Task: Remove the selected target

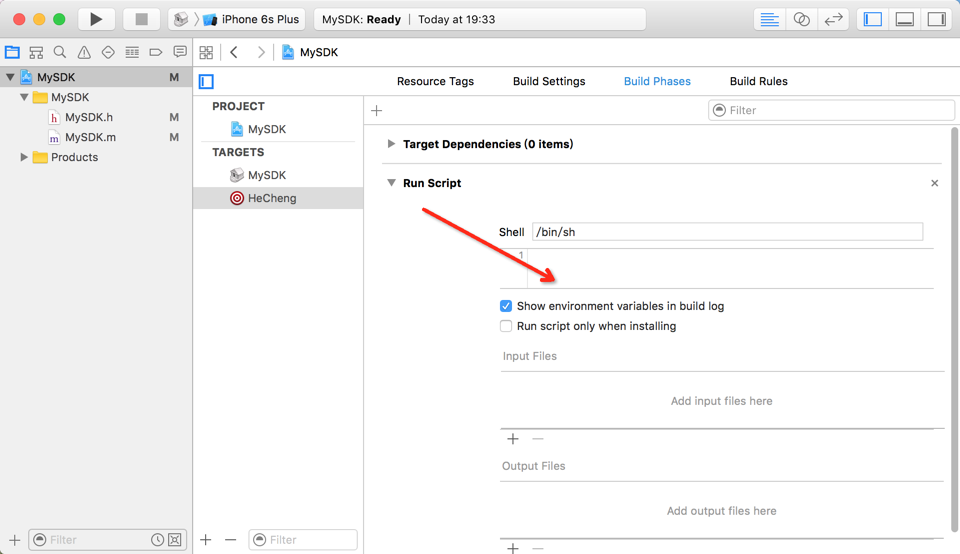Action: point(230,540)
